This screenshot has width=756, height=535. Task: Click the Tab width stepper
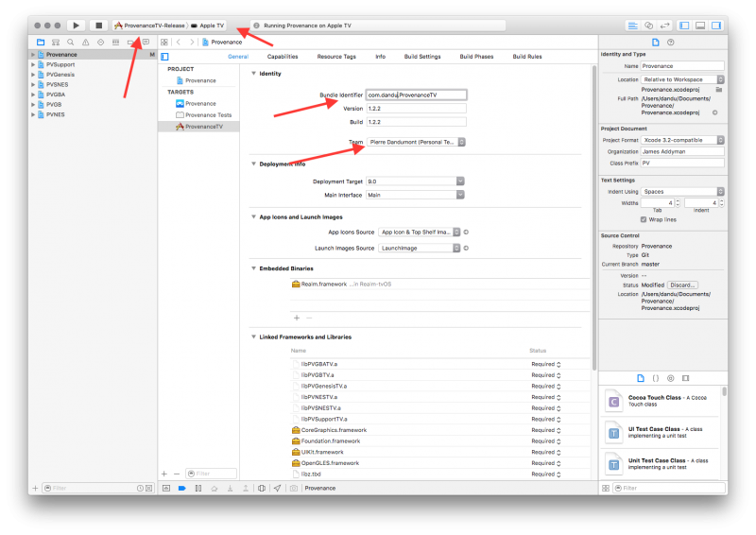678,203
